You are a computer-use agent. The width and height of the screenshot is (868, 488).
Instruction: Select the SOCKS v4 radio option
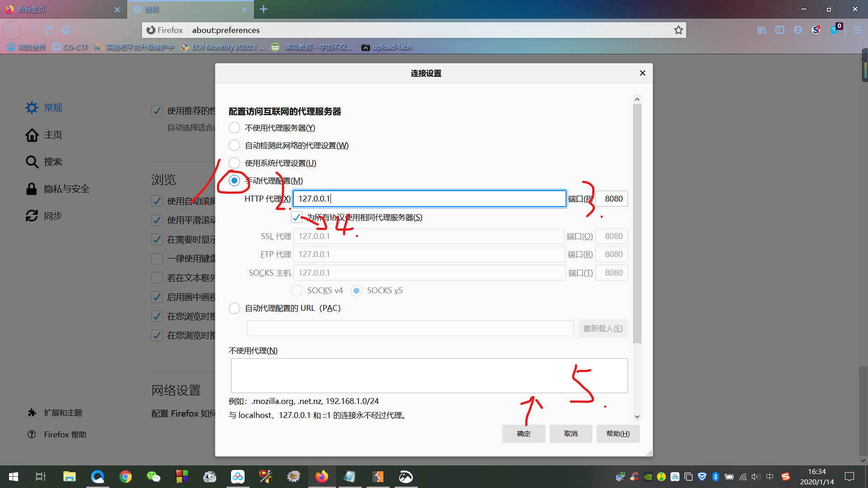click(x=297, y=291)
